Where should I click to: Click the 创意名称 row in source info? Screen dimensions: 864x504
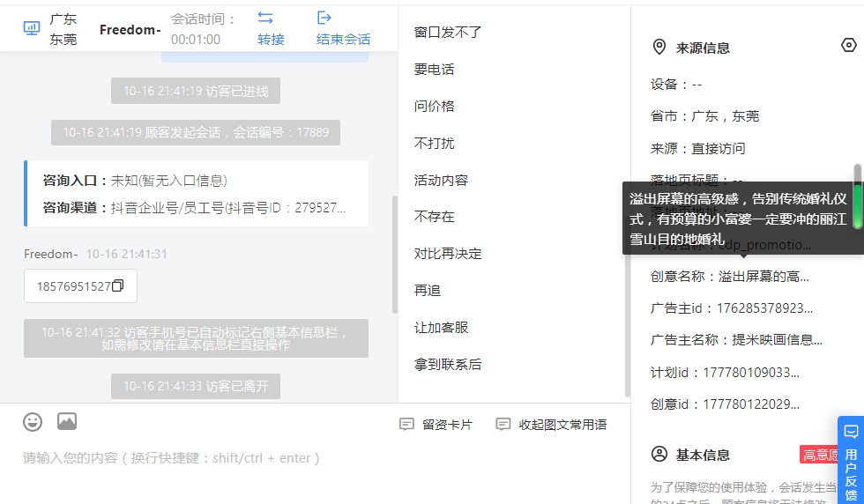point(730,277)
